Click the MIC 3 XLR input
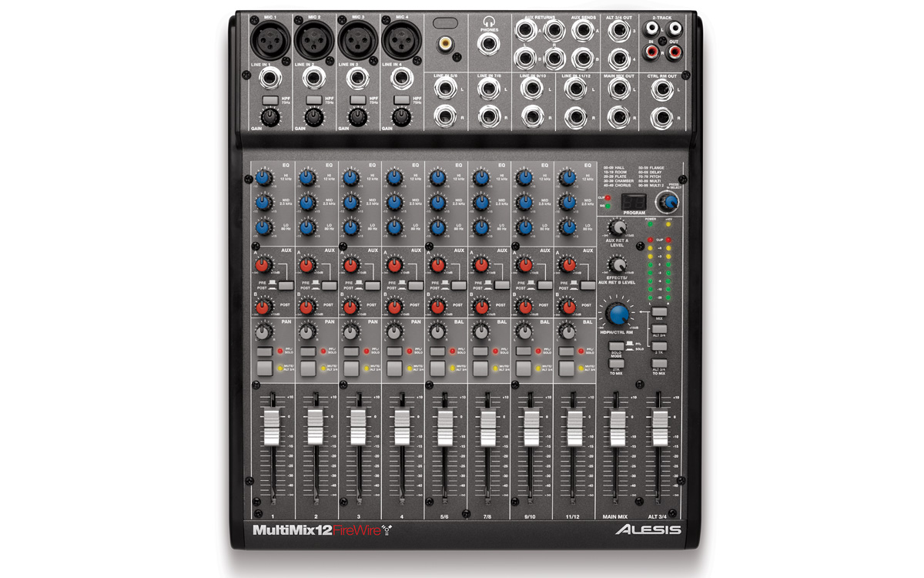 (357, 39)
